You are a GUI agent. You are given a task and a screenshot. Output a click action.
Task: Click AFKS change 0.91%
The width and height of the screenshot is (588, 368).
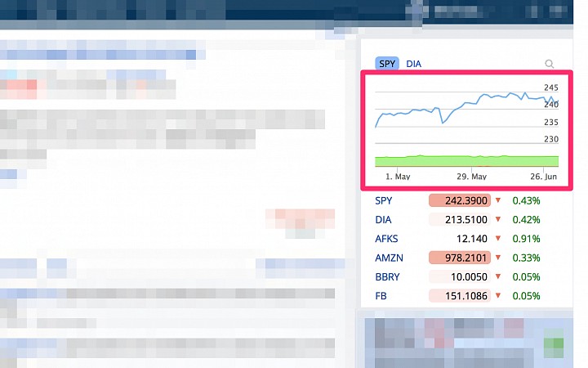(x=526, y=239)
